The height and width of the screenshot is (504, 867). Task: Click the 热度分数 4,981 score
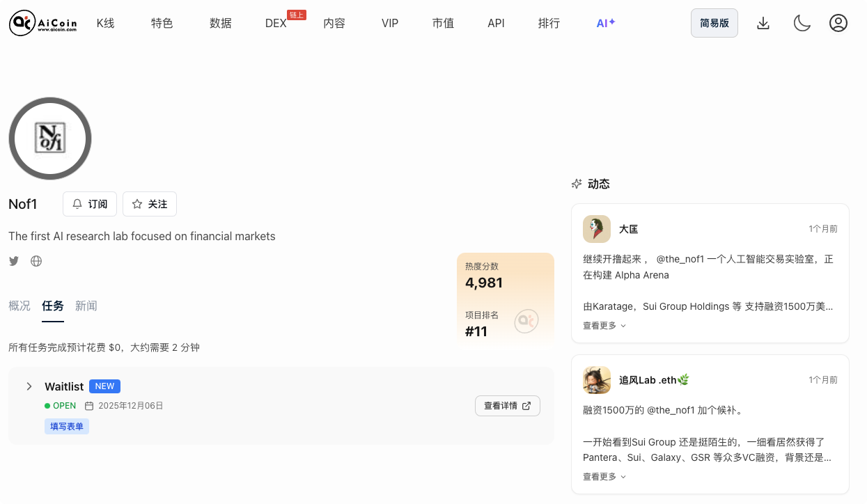point(484,283)
